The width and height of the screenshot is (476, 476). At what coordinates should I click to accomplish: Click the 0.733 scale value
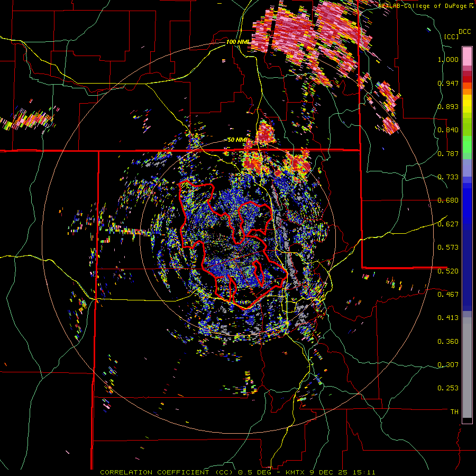[x=448, y=177]
